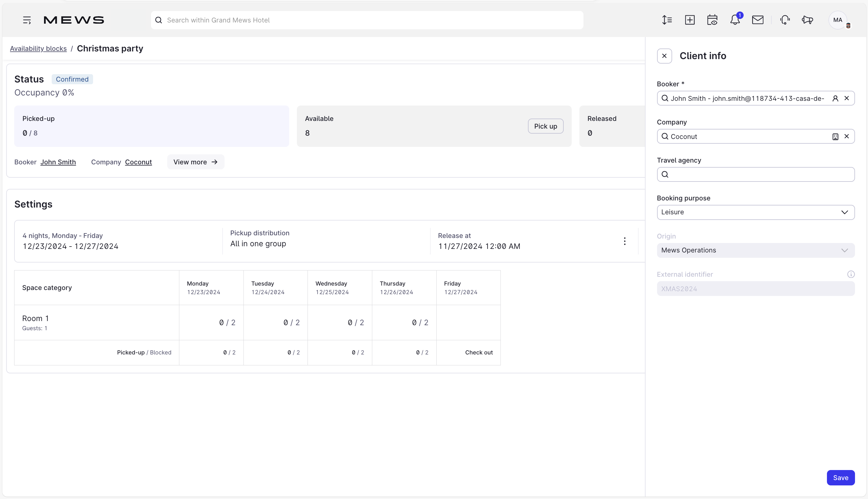Click the info icon next to External identifier

pyautogui.click(x=851, y=274)
